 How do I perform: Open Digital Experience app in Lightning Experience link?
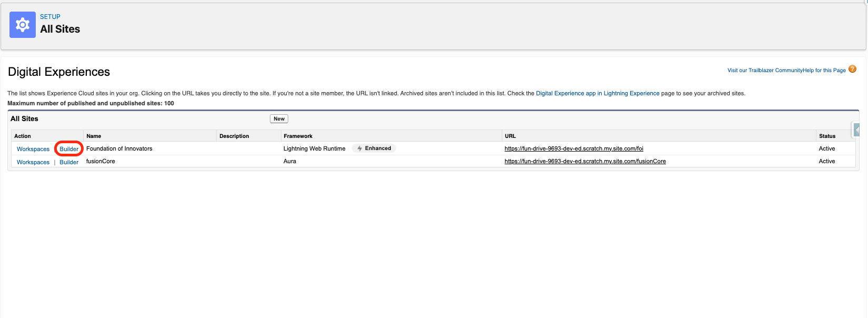[598, 93]
